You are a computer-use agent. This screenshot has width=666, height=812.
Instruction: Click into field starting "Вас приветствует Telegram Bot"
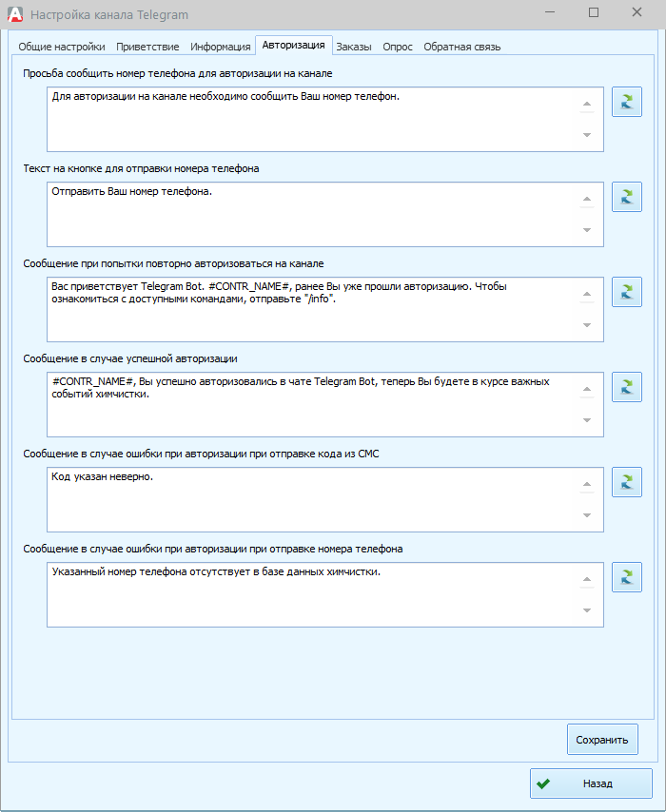(325, 310)
